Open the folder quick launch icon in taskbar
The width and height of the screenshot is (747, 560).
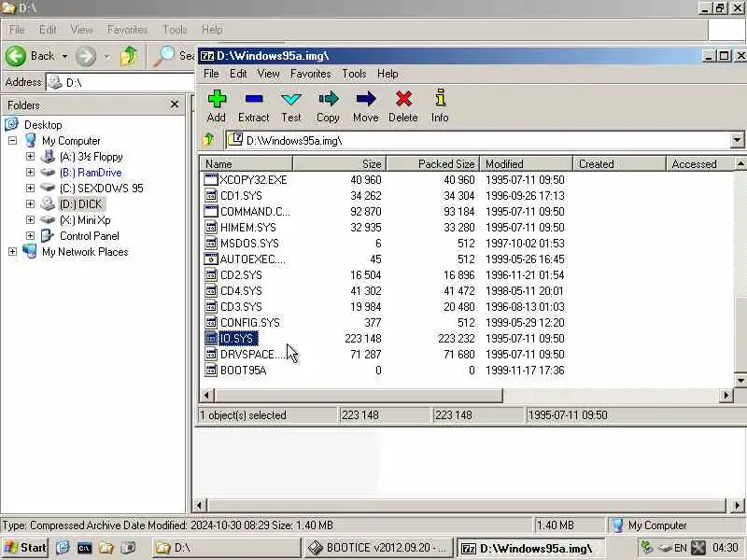click(x=106, y=548)
